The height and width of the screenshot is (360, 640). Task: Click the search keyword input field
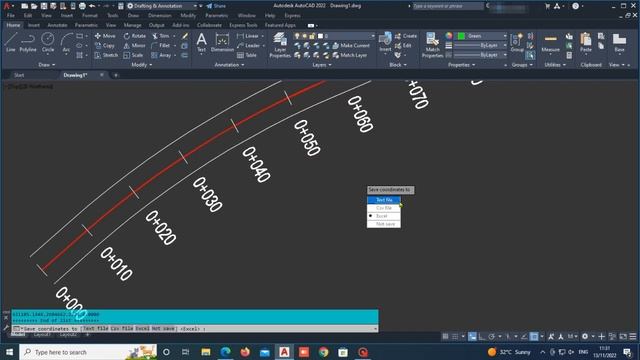click(447, 6)
